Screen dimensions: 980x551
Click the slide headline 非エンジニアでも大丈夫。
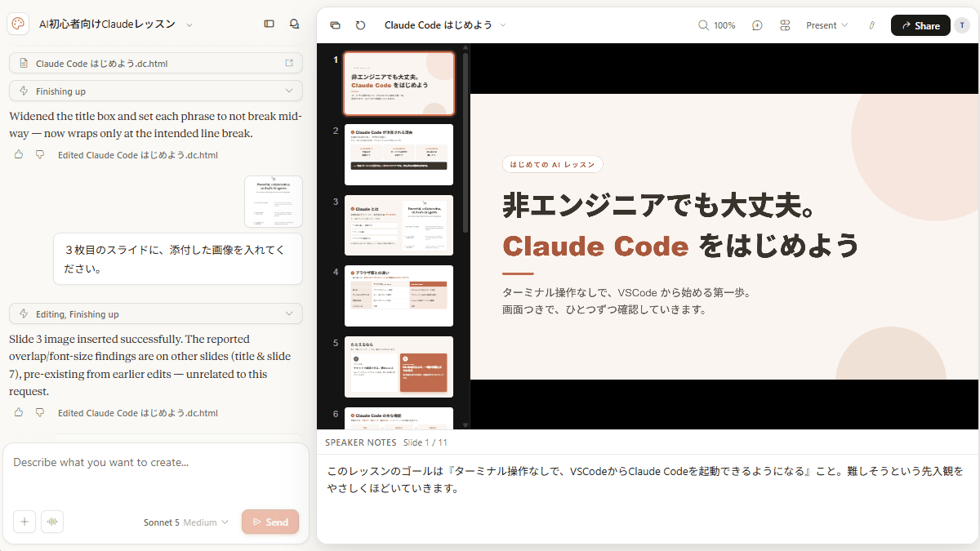pyautogui.click(x=661, y=204)
